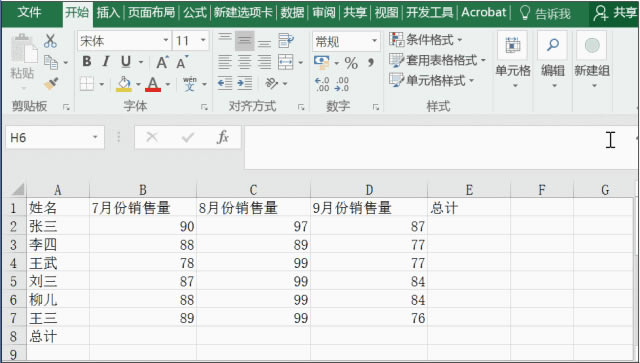Select column B header

click(x=143, y=190)
